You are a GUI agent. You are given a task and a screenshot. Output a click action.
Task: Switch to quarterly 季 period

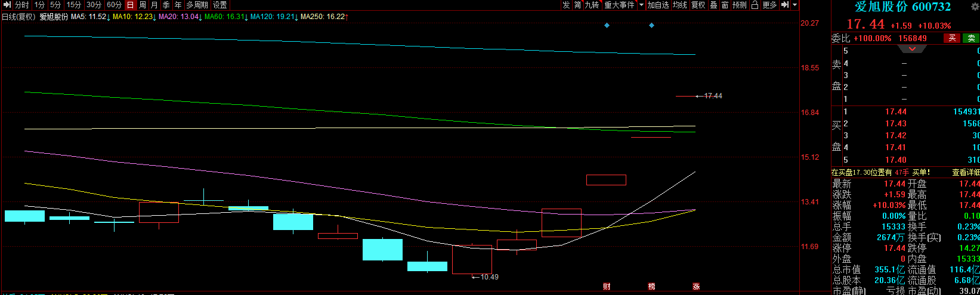(166, 5)
